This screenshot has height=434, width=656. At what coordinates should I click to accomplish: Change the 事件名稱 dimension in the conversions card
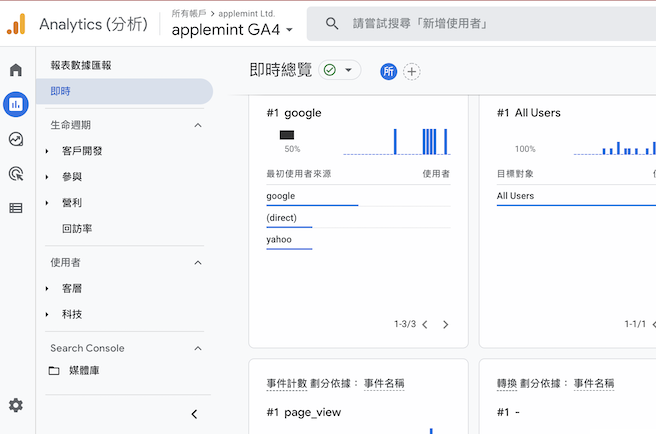click(x=594, y=383)
